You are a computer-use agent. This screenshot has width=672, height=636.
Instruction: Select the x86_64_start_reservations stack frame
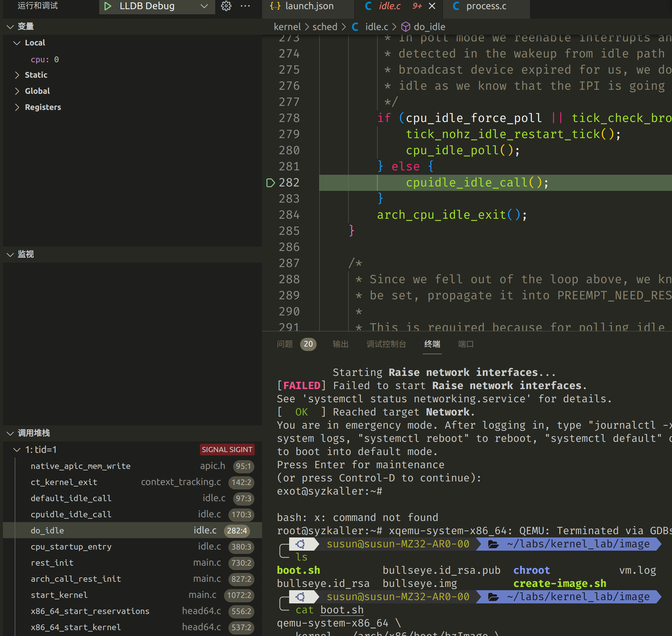click(x=133, y=611)
